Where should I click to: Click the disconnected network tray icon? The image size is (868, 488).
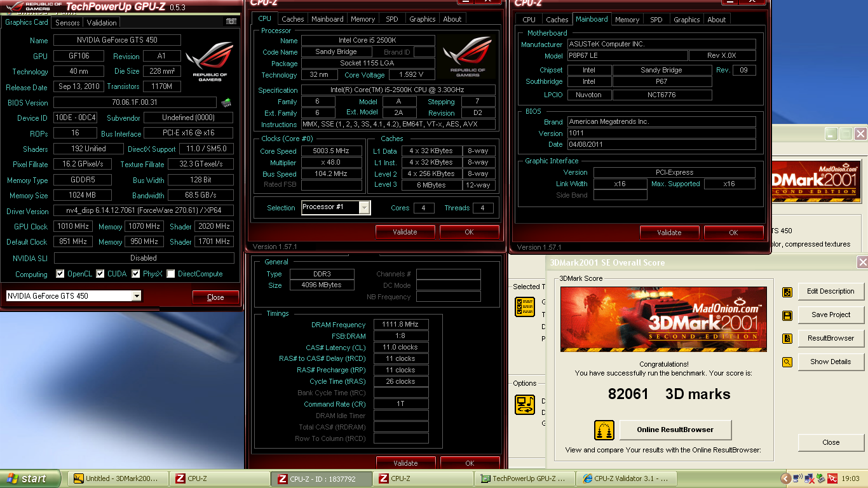(809, 478)
